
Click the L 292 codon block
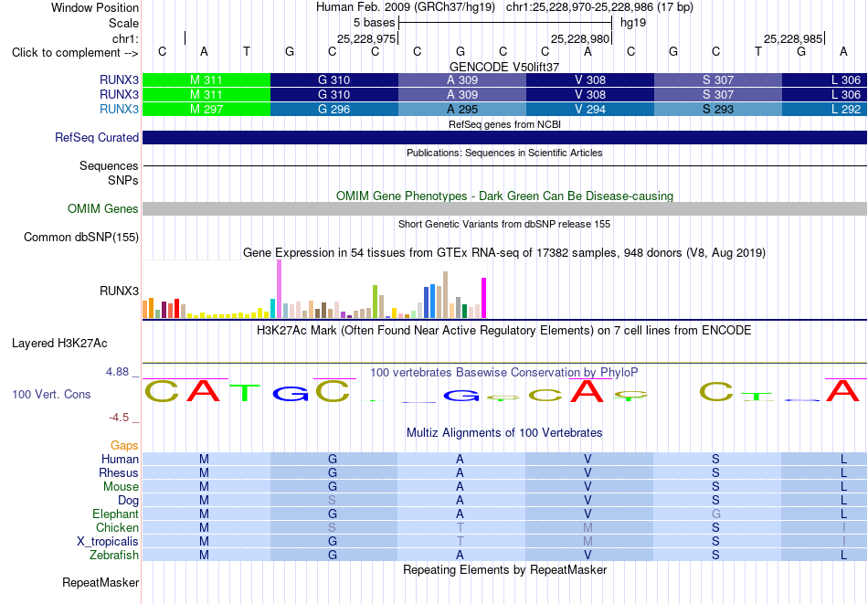tap(825, 109)
